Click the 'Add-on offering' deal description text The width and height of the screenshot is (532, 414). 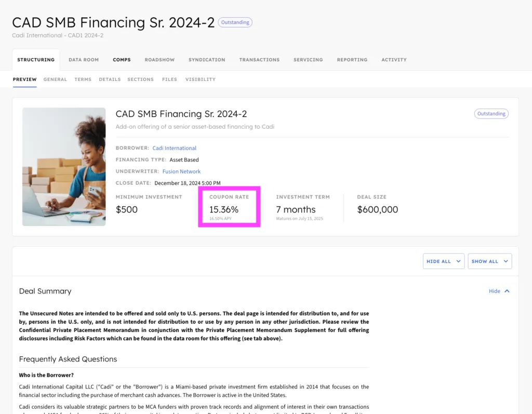pos(195,127)
